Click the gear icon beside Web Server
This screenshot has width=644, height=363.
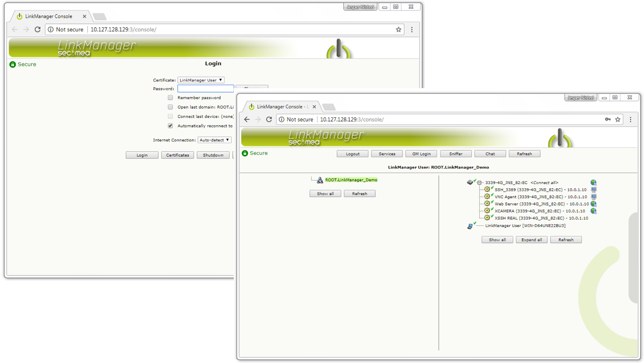coord(487,204)
